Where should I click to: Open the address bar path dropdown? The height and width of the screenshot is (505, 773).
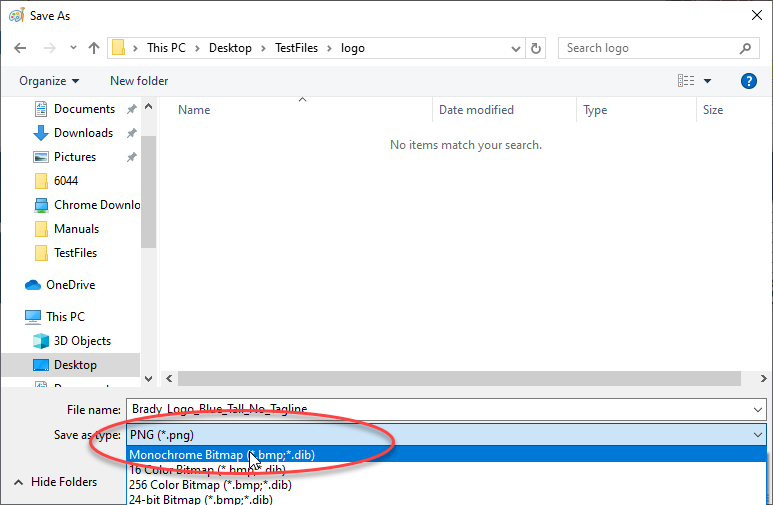(514, 48)
